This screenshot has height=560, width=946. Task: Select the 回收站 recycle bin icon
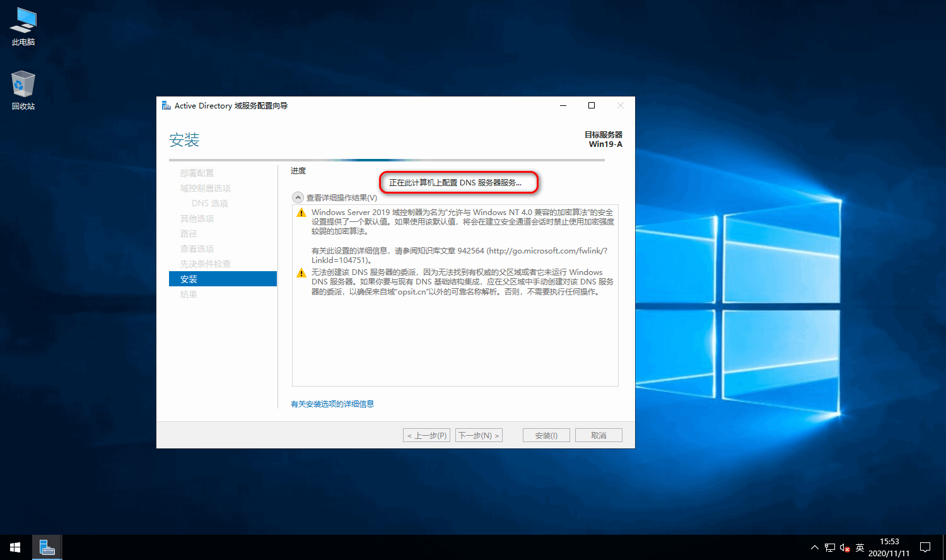[x=23, y=91]
